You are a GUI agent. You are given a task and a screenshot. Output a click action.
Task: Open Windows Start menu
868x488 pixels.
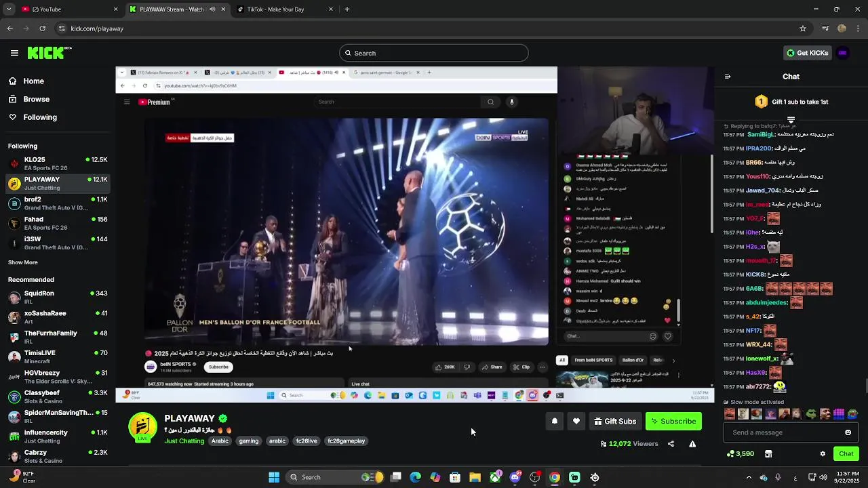[274, 478]
